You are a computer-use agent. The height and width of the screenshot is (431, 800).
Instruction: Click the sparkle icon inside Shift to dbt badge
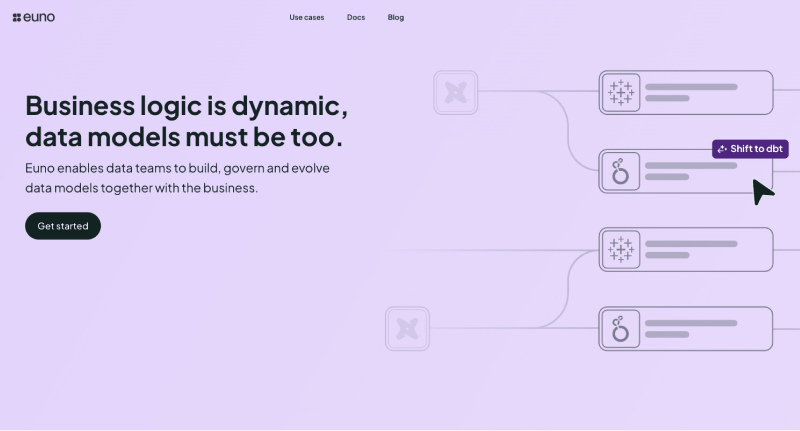722,149
